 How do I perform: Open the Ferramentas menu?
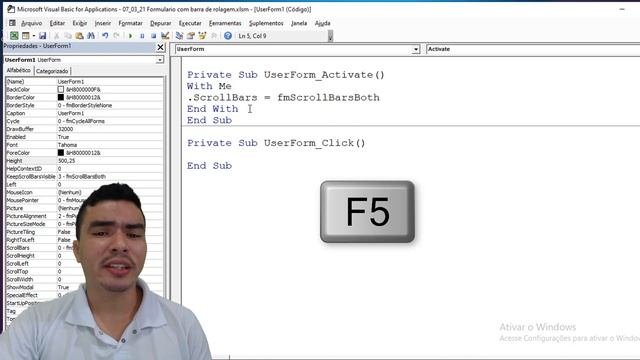point(225,23)
